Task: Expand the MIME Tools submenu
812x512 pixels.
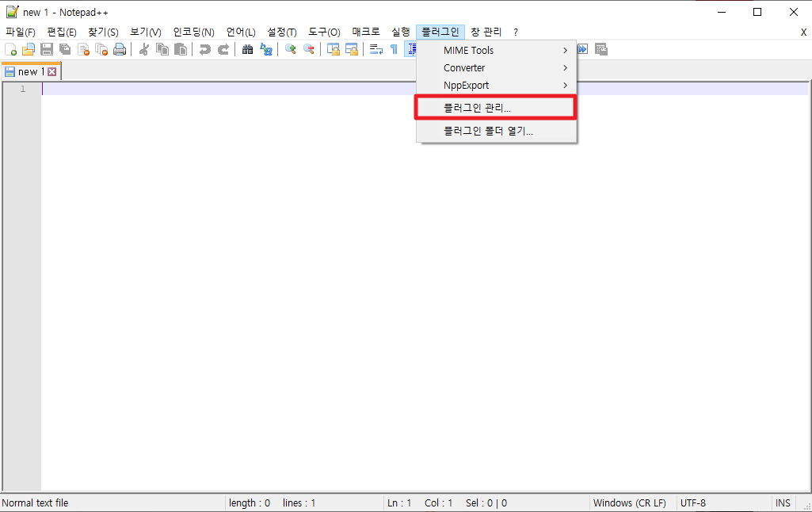Action: pos(496,50)
